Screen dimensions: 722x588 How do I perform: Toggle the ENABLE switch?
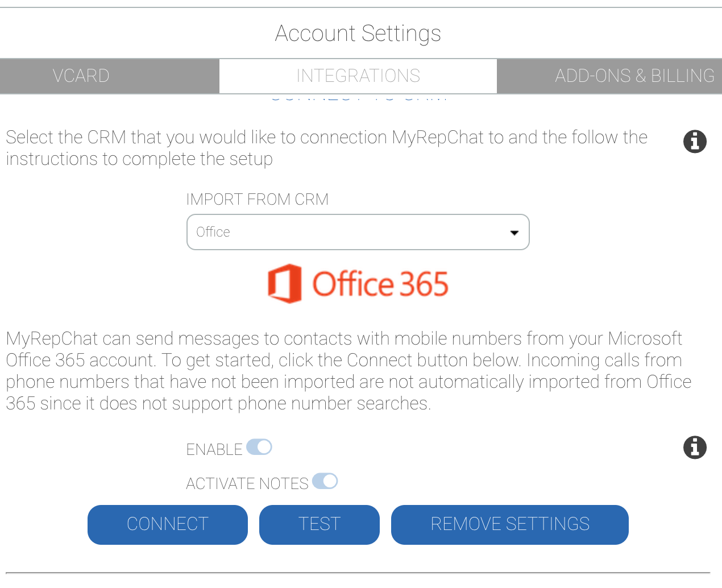pyautogui.click(x=259, y=448)
